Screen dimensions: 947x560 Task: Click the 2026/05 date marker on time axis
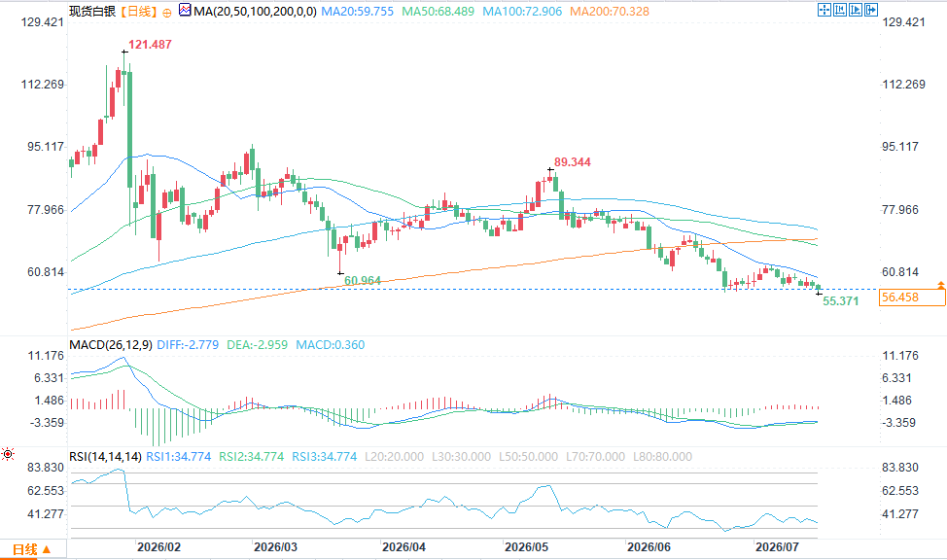[526, 547]
